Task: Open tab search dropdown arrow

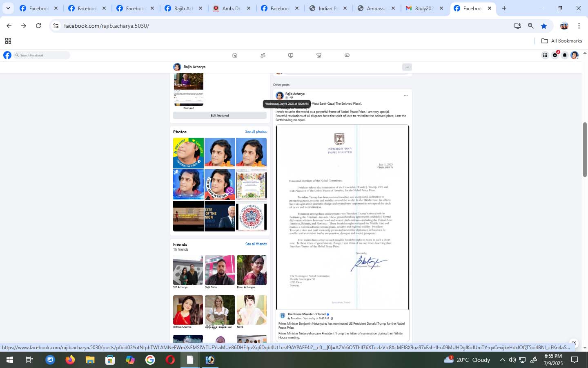Action: pyautogui.click(x=8, y=8)
